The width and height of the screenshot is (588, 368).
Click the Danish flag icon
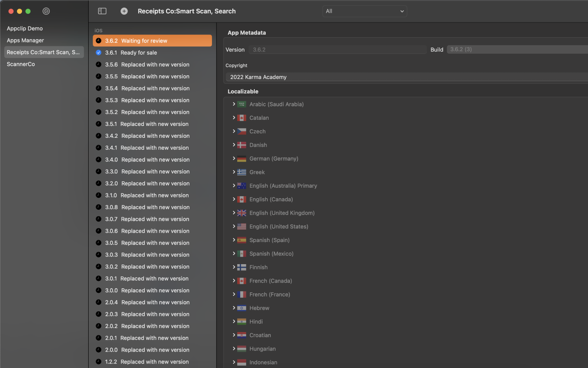(x=242, y=145)
